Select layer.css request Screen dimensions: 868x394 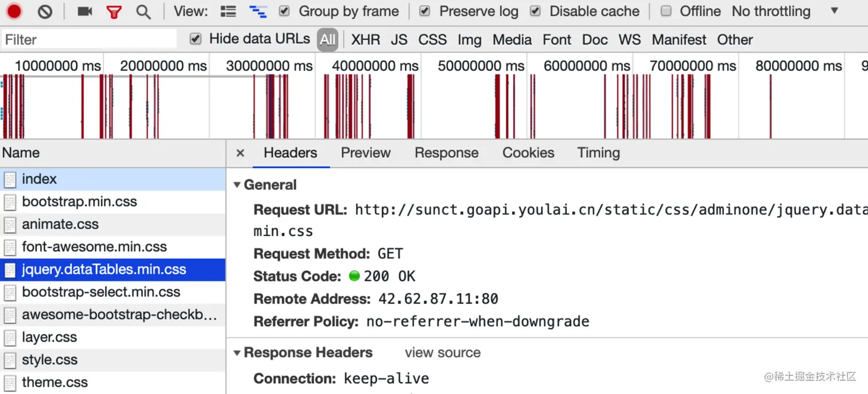(x=113, y=337)
